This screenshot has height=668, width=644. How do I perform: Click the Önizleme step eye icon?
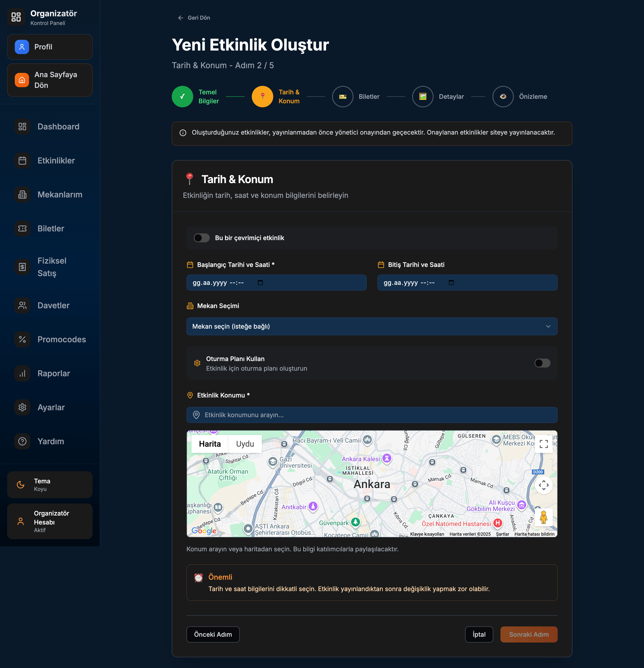[x=503, y=96]
